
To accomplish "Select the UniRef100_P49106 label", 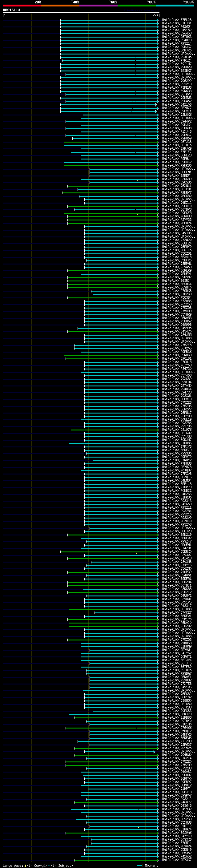I will pos(177,687).
